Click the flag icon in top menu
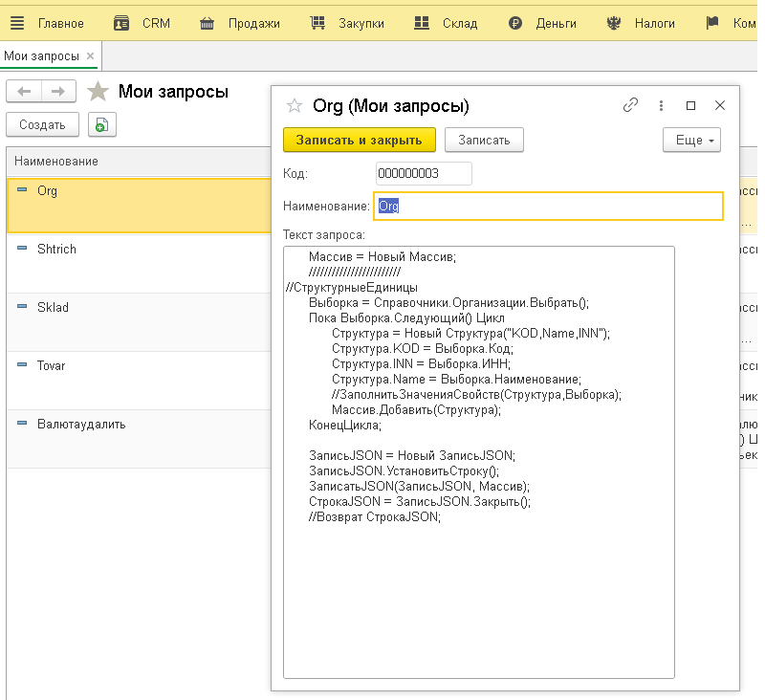 click(x=712, y=22)
